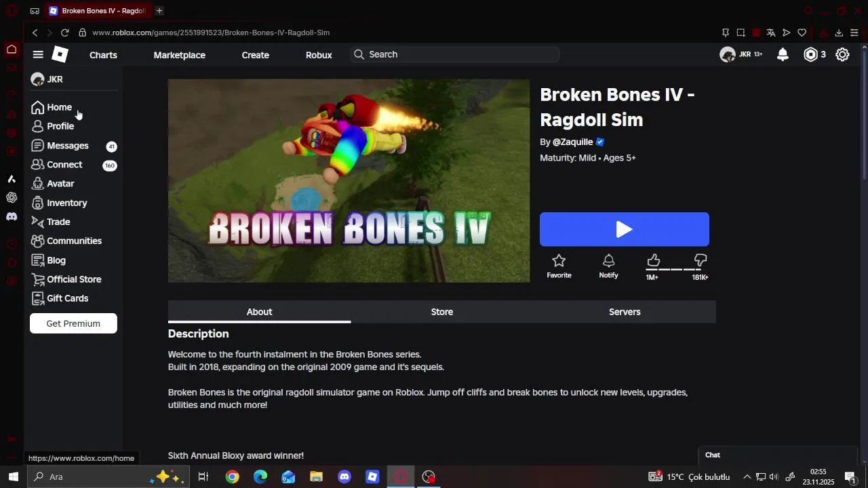Open the volume control in system tray
868x488 pixels.
(x=774, y=476)
